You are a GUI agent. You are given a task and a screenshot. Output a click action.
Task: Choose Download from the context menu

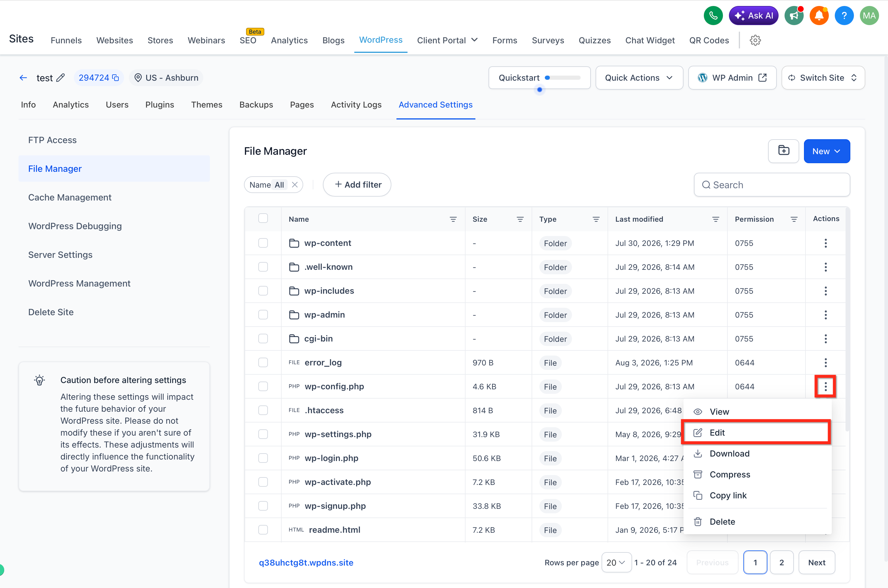tap(757, 454)
